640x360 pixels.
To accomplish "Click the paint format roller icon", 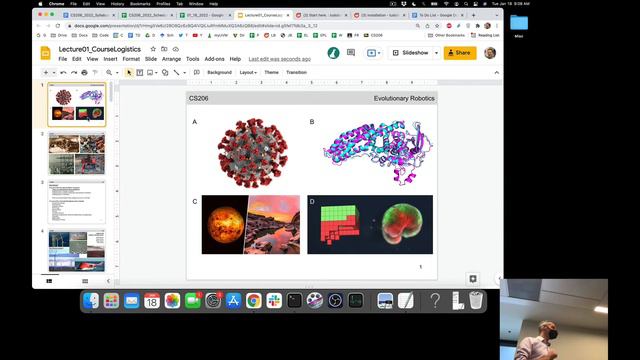I will (x=95, y=73).
